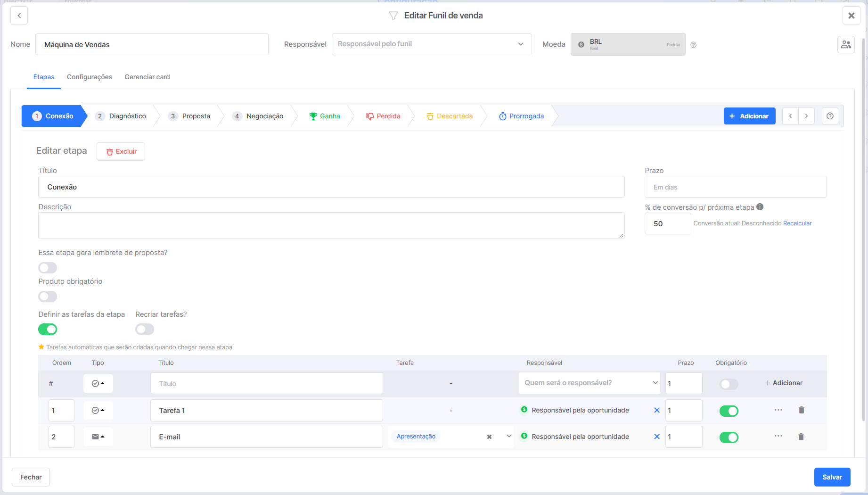Screen dimensions: 868x495
Task: Remove responsável from Tarefa 1 row
Action: tap(656, 410)
